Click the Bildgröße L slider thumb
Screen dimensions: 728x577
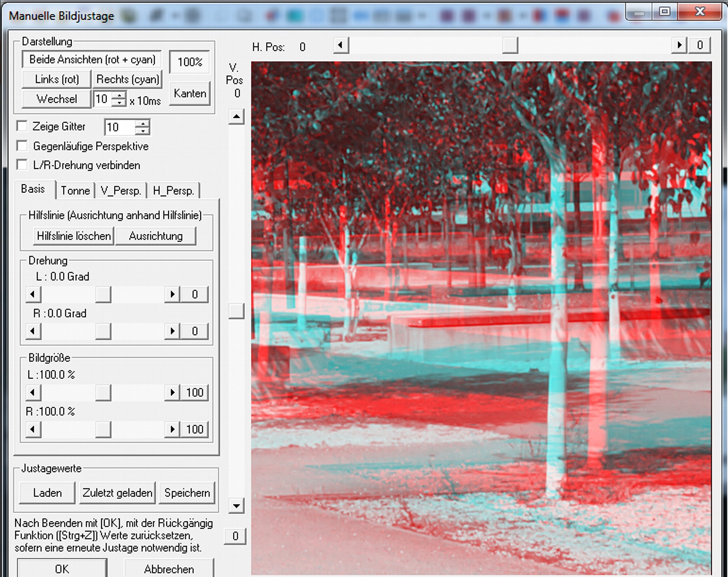103,392
